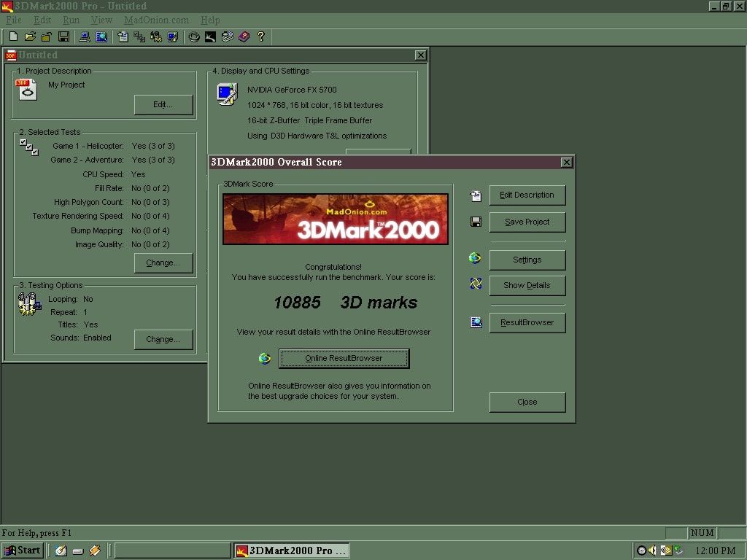Click the globe icon beside Online ResultBrowser

[x=265, y=358]
